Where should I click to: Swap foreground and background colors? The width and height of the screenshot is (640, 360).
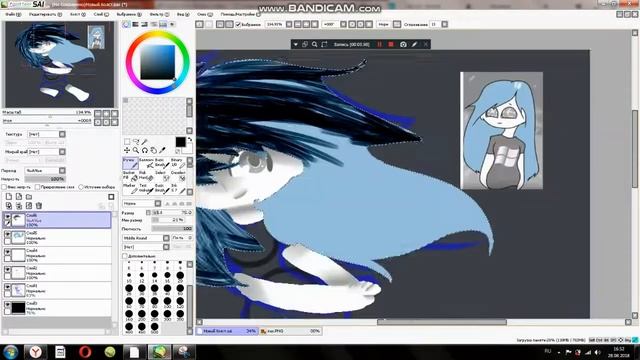click(x=190, y=140)
